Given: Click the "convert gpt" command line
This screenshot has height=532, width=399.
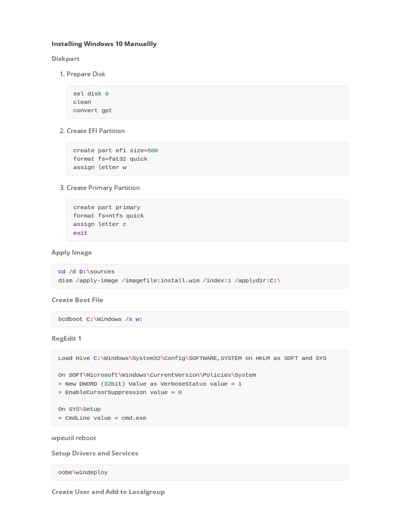Looking at the screenshot, I should pyautogui.click(x=92, y=110).
